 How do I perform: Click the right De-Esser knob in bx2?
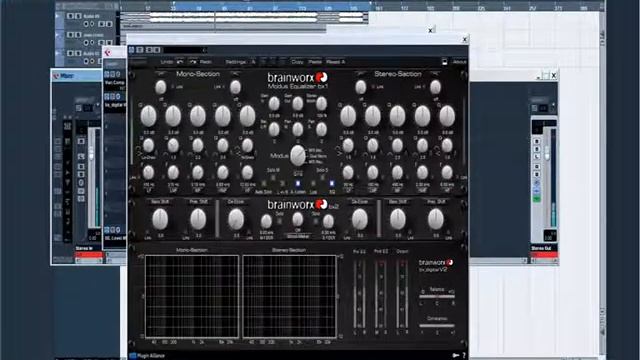pyautogui.click(x=360, y=220)
